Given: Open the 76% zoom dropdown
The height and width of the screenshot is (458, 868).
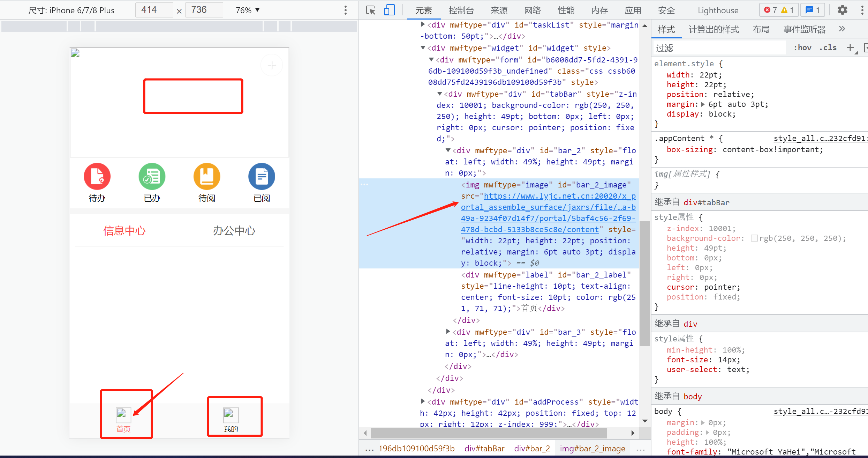Looking at the screenshot, I should pos(248,10).
